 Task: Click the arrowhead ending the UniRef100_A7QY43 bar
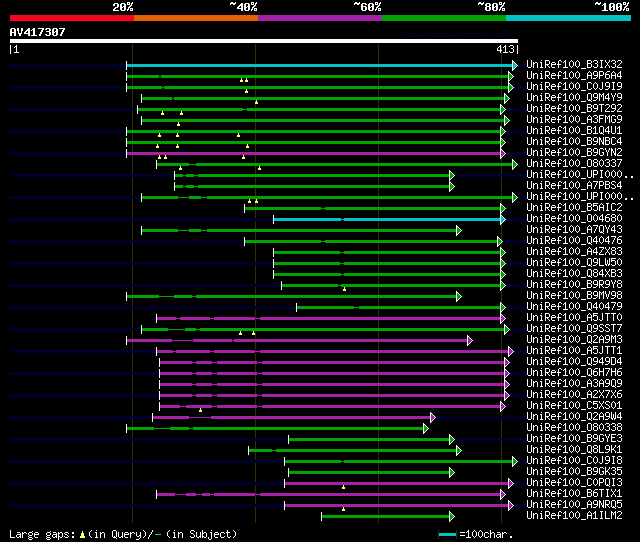(x=459, y=231)
